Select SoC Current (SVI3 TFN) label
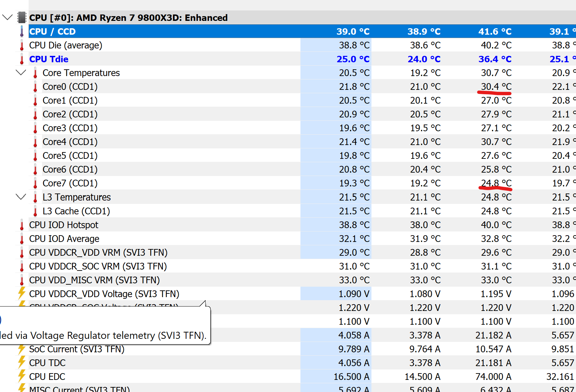The width and height of the screenshot is (576, 392). [77, 349]
